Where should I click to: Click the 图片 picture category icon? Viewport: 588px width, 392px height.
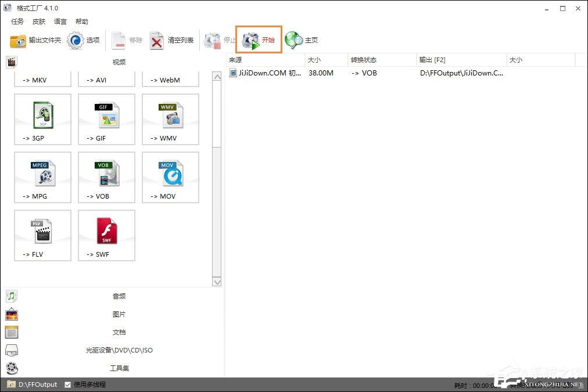[12, 314]
